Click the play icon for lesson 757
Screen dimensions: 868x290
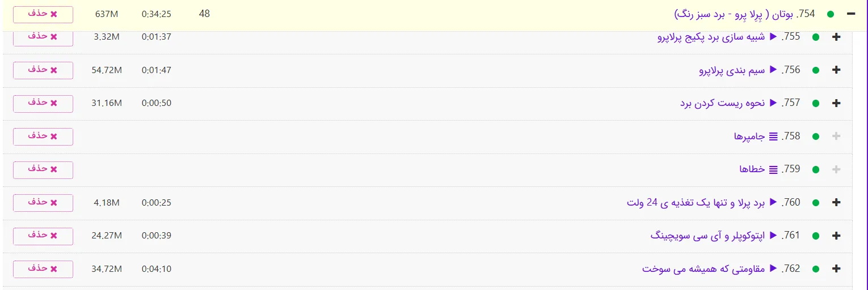pos(773,103)
